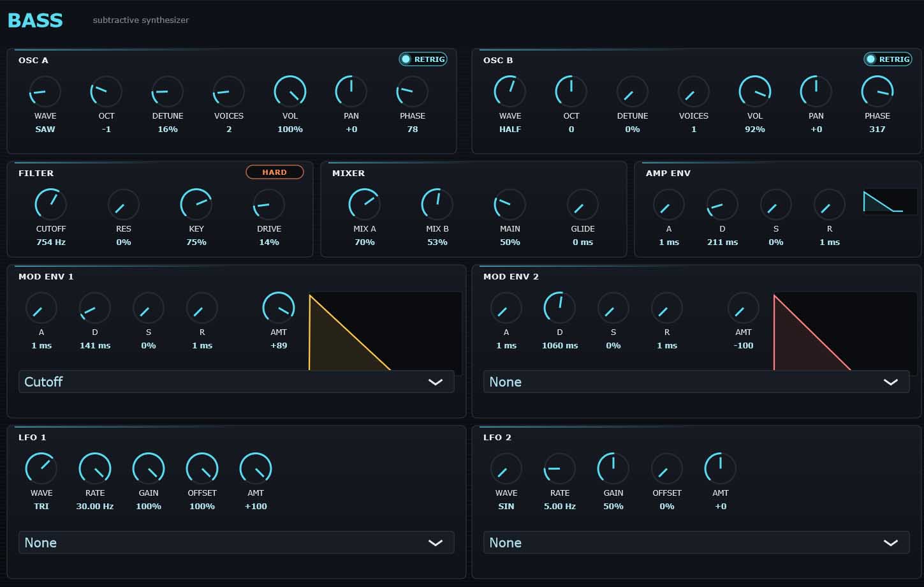Click MOD ENV 1 AMT knob at +89
Image resolution: width=924 pixels, height=587 pixels.
coord(279,308)
